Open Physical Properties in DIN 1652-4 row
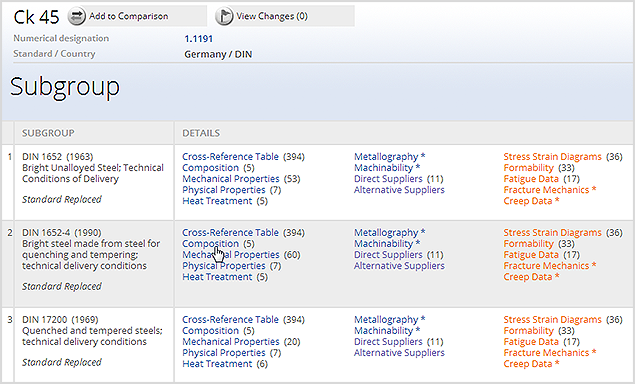 tap(224, 266)
